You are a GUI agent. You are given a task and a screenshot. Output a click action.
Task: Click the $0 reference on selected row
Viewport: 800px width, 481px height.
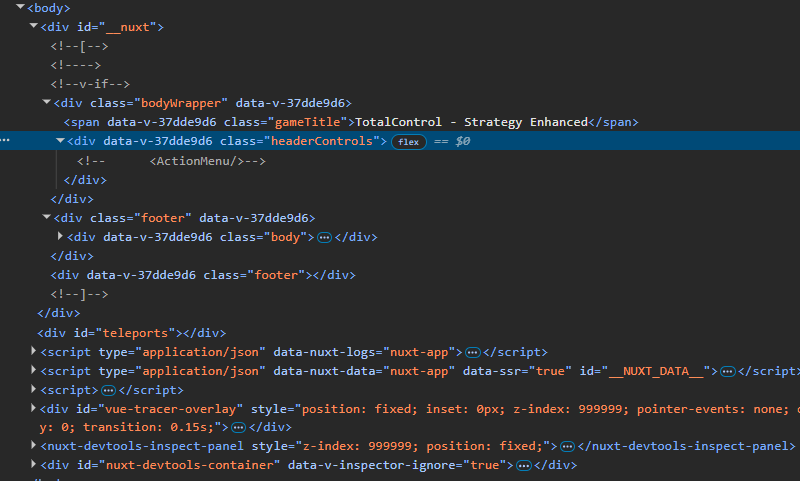(x=463, y=141)
